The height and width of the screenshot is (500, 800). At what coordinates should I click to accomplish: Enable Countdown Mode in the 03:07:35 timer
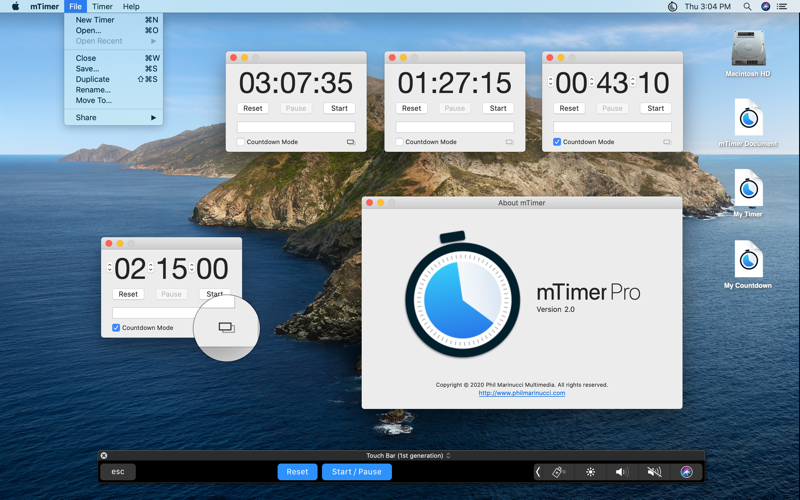pyautogui.click(x=241, y=142)
